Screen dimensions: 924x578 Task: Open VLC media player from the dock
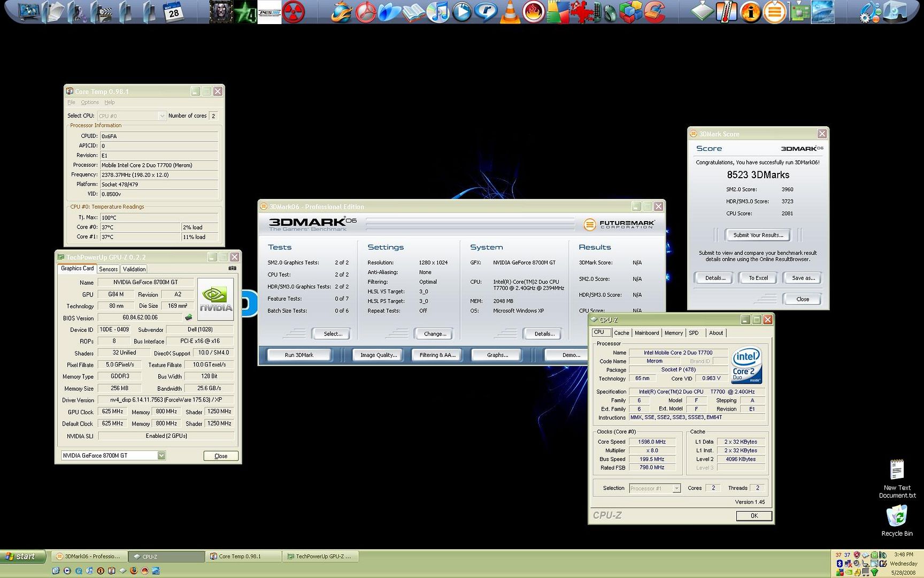click(x=510, y=12)
